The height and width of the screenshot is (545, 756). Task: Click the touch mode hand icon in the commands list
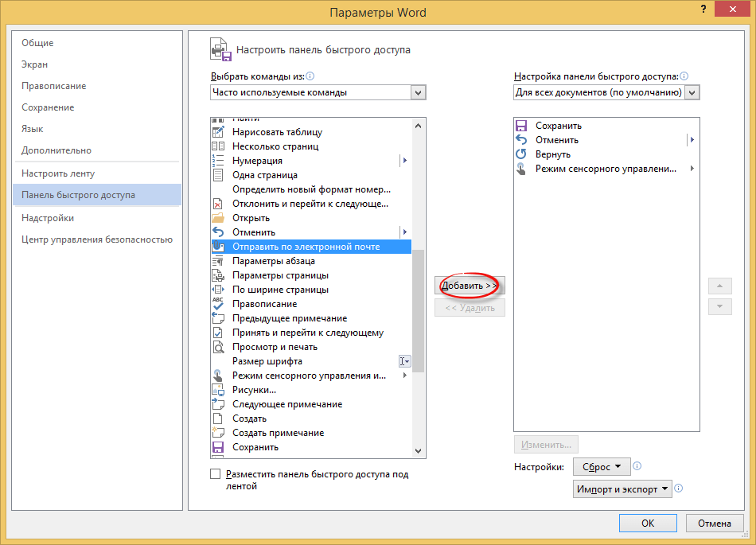pyautogui.click(x=218, y=376)
